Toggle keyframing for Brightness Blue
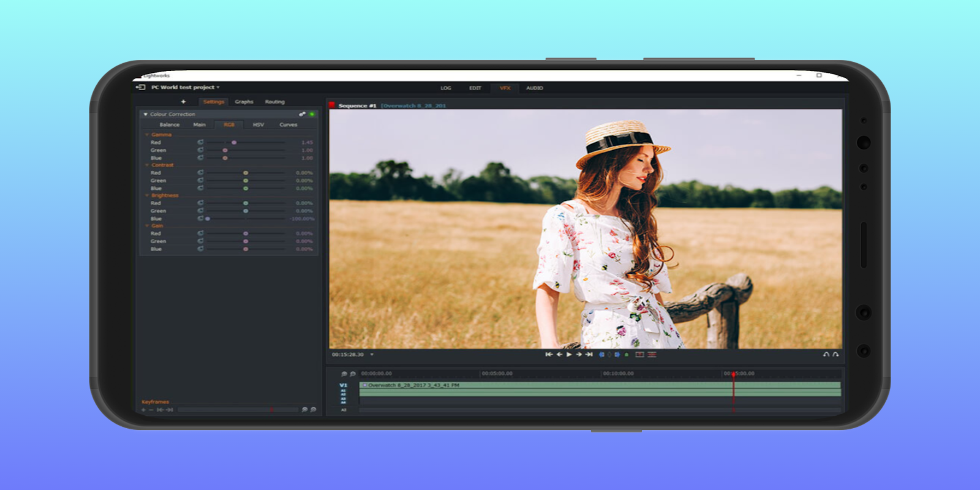 click(200, 219)
